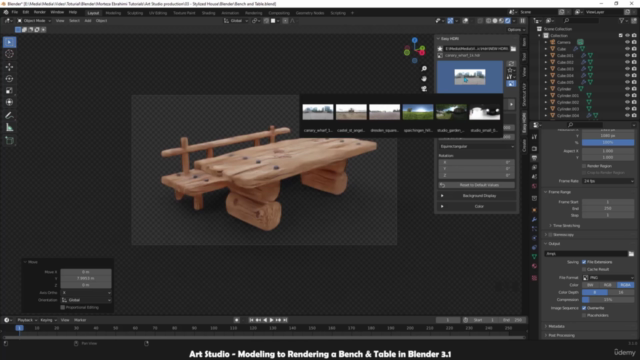640x360 pixels.
Task: Select the BW color mode button
Action: 591,285
